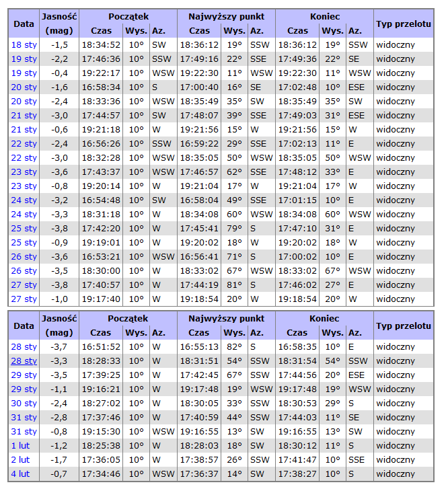Screen dimensions: 448x495
Task: Open 24 sty link with magnitude -3,2
Action: pos(24,200)
